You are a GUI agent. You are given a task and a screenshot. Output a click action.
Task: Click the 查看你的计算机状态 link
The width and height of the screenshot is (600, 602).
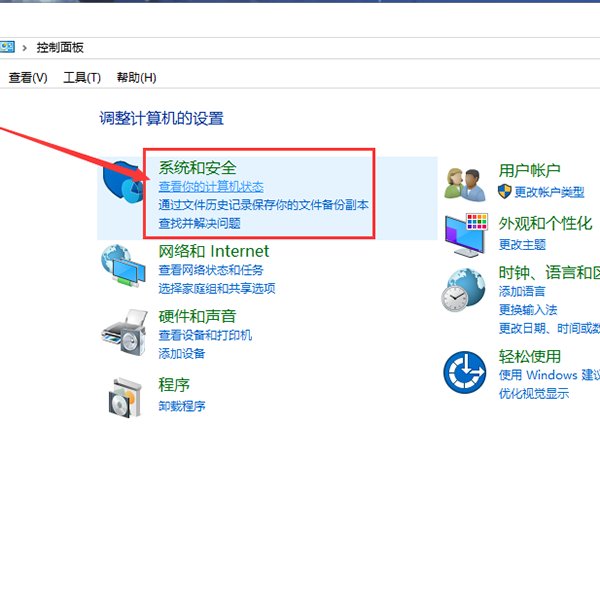click(x=211, y=187)
